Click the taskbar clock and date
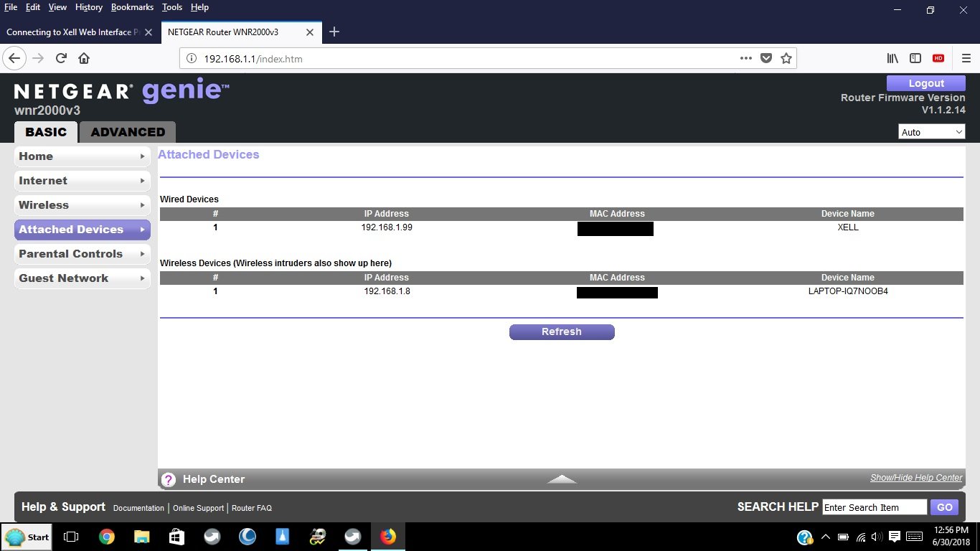Viewport: 980px width, 551px height. pyautogui.click(x=953, y=537)
